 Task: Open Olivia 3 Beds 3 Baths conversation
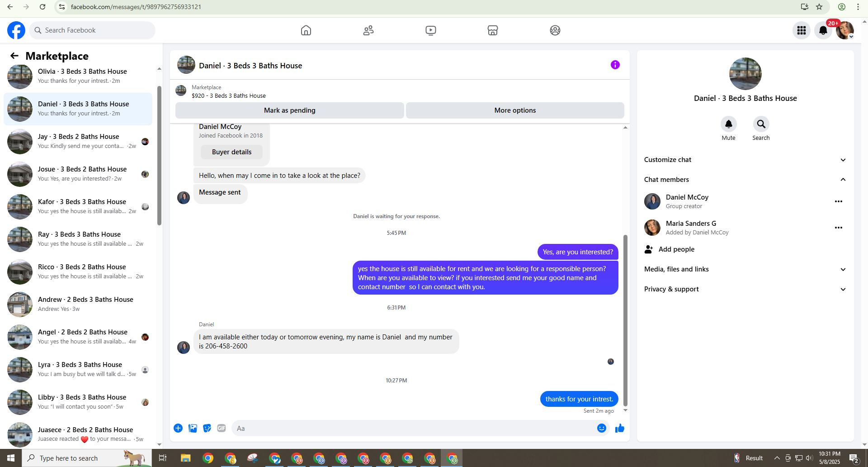pyautogui.click(x=78, y=76)
